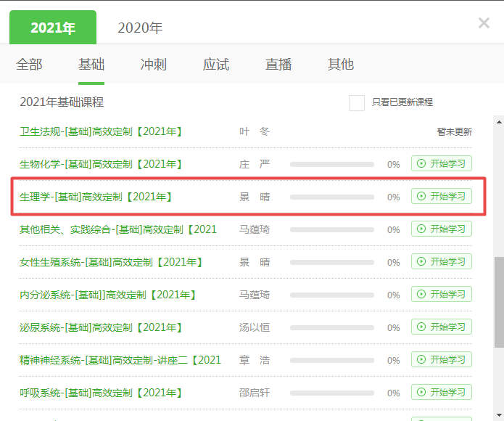Click play icon for 泌尿系统 course

(x=421, y=327)
